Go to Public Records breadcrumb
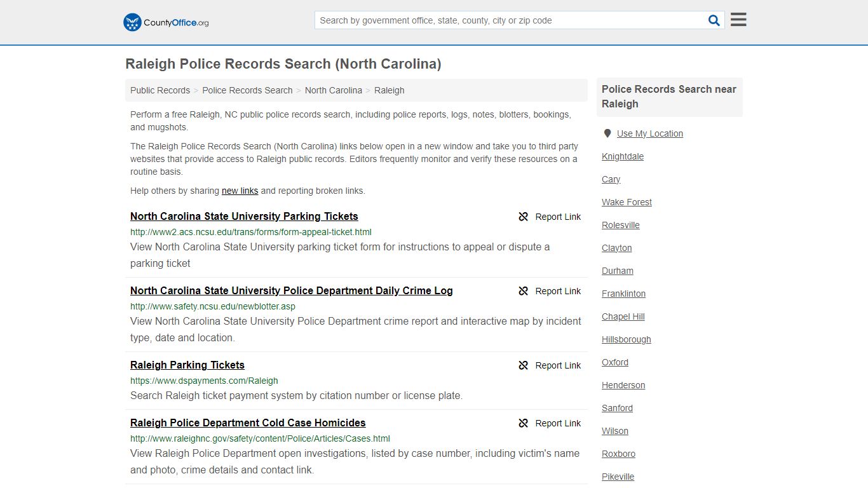This screenshot has width=868, height=488. (x=160, y=90)
